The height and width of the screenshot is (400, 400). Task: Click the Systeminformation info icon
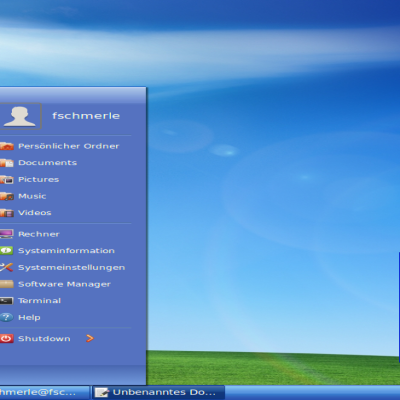[x=7, y=250]
